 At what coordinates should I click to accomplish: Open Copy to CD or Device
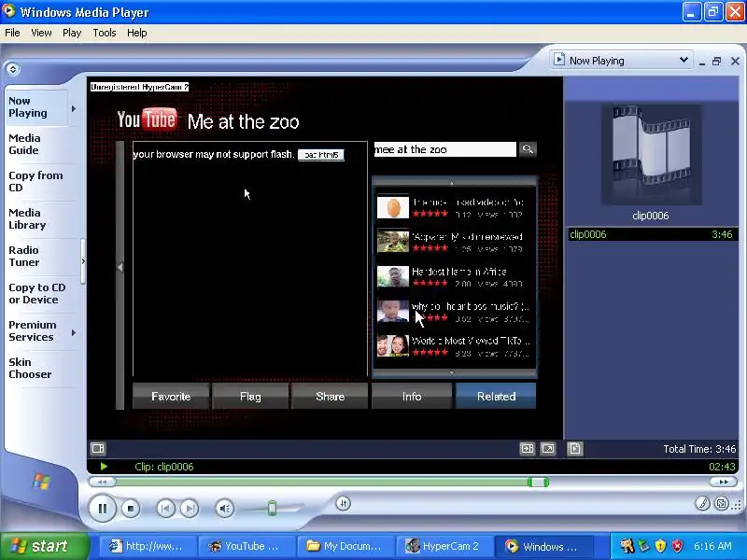pyautogui.click(x=36, y=293)
